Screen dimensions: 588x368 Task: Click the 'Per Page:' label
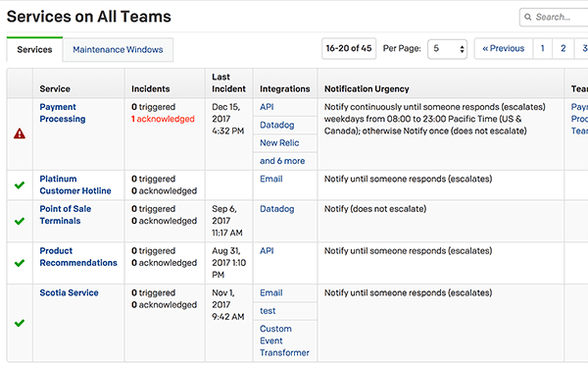point(402,48)
